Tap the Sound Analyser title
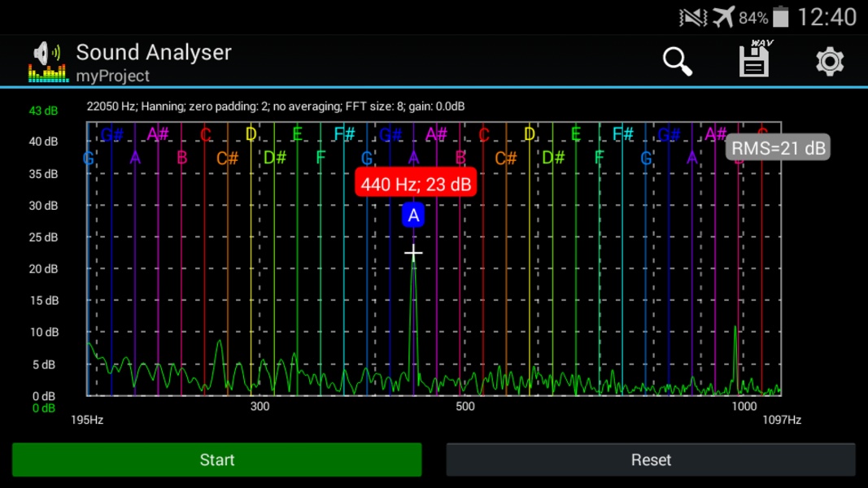This screenshot has height=488, width=868. [153, 52]
